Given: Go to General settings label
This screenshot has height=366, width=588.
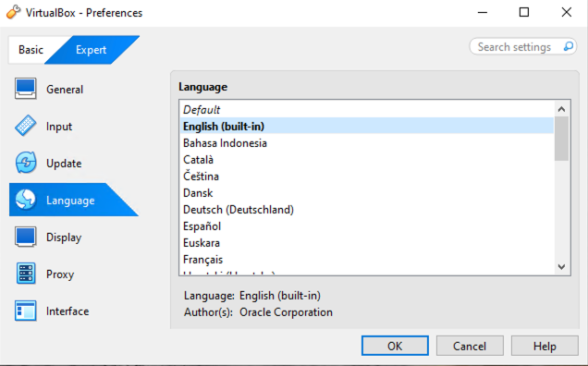Looking at the screenshot, I should [65, 90].
